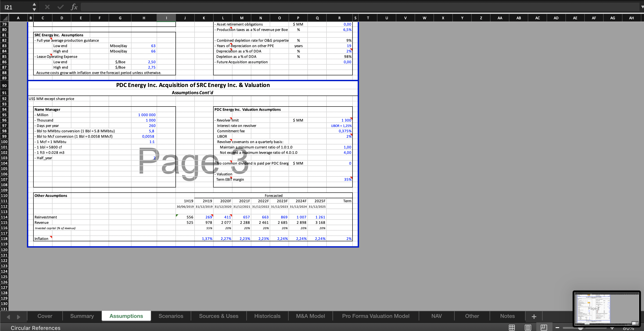Viewport: 644px width, 331px height.
Task: Switch to Page Layout view icon
Action: (x=528, y=327)
